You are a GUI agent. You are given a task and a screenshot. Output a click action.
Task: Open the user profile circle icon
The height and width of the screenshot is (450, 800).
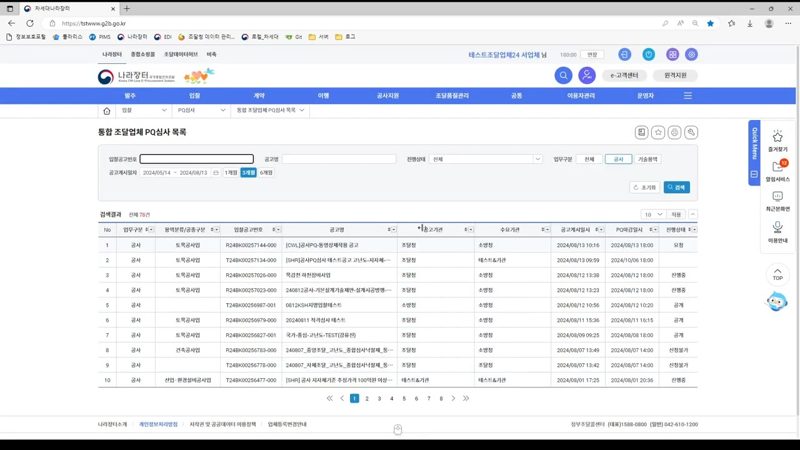587,76
